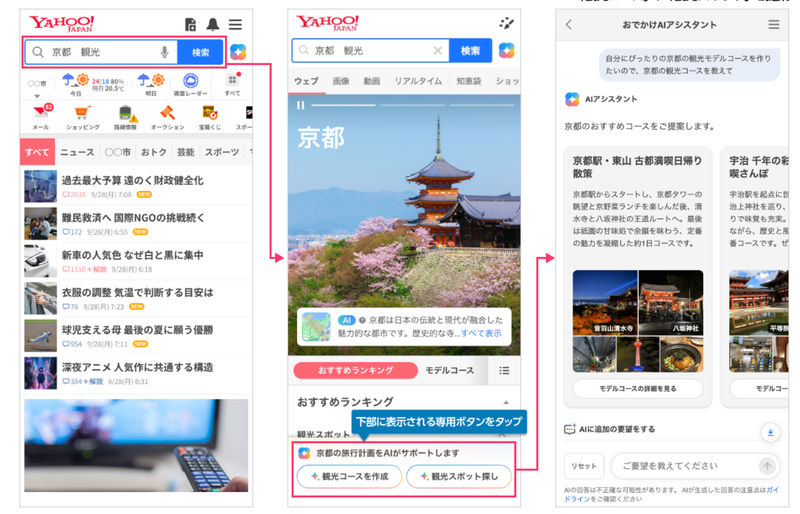Open the TV remote banner image
This screenshot has width=800, height=514.
click(136, 446)
